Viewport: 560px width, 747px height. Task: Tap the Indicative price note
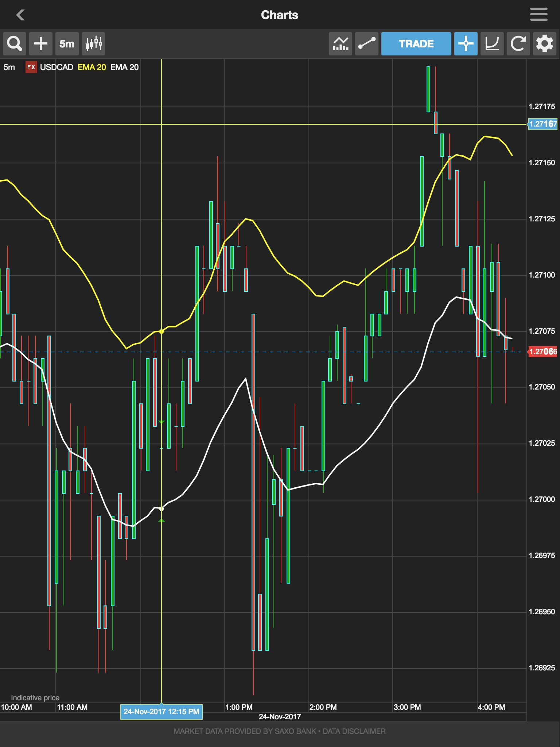[x=35, y=698]
